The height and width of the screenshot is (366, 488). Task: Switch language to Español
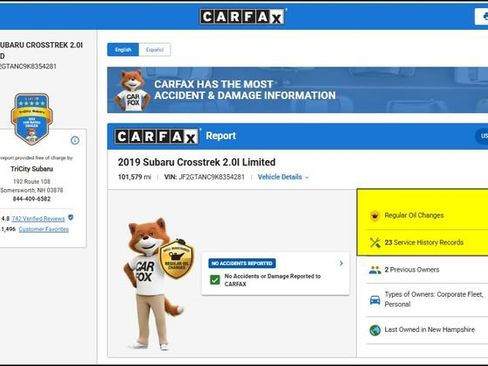[155, 50]
